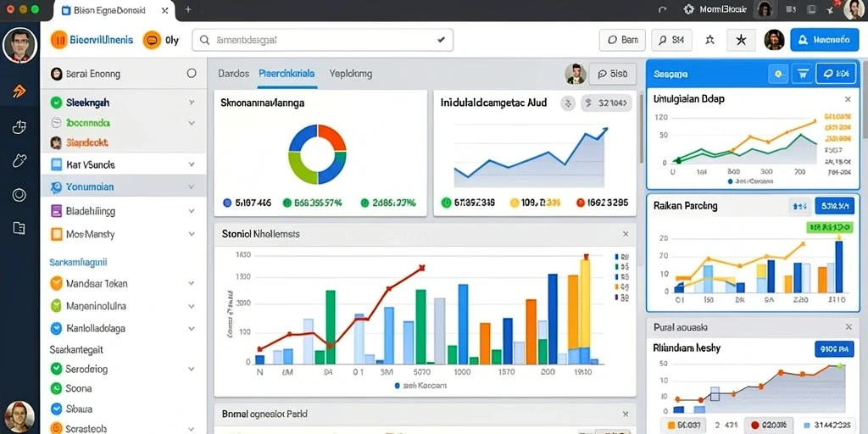868x434 pixels.
Task: Click the filled star icon in top toolbar
Action: 741,40
